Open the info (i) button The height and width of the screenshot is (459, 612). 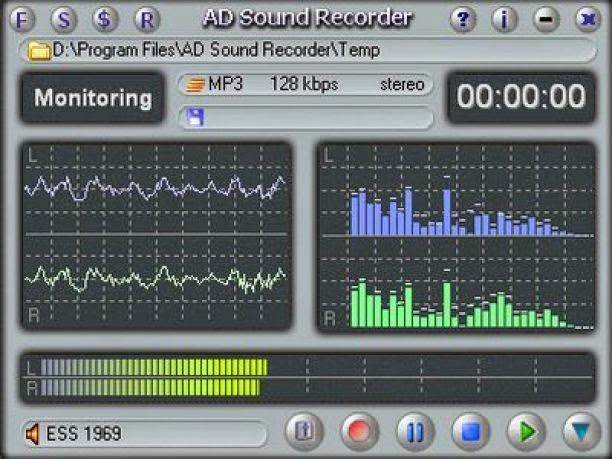point(504,18)
